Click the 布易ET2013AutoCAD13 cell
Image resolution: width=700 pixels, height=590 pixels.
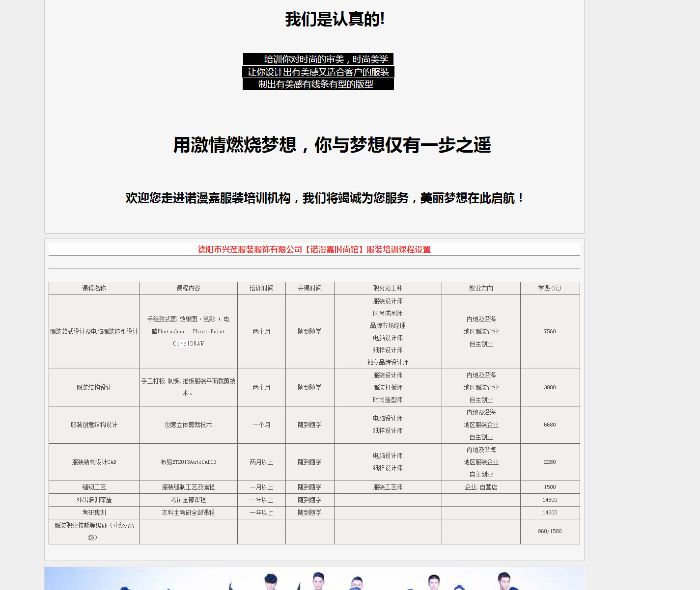point(188,462)
